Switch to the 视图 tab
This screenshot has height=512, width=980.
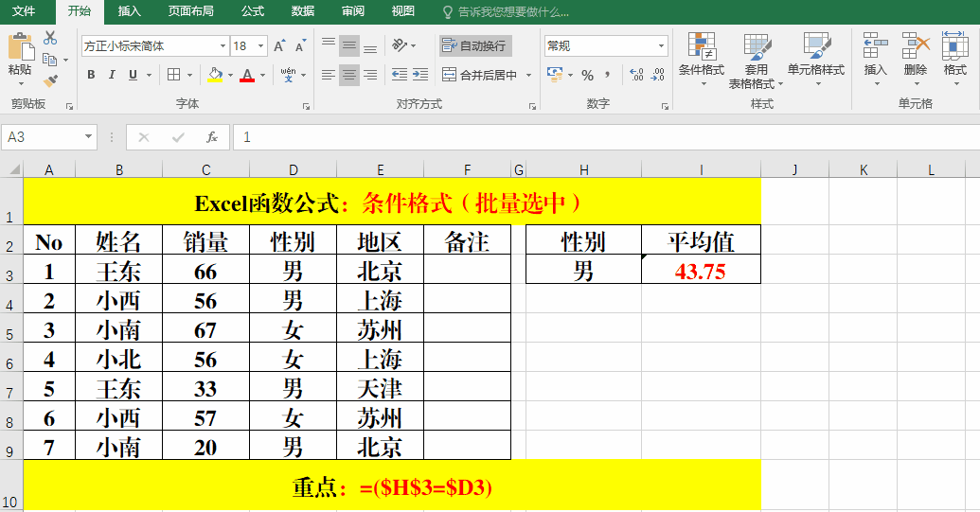point(402,11)
